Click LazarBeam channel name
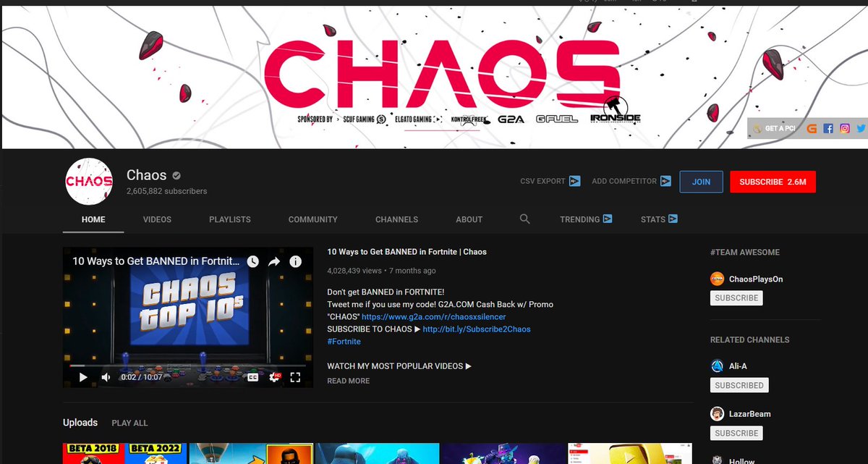Image resolution: width=868 pixels, height=464 pixels. click(x=750, y=414)
